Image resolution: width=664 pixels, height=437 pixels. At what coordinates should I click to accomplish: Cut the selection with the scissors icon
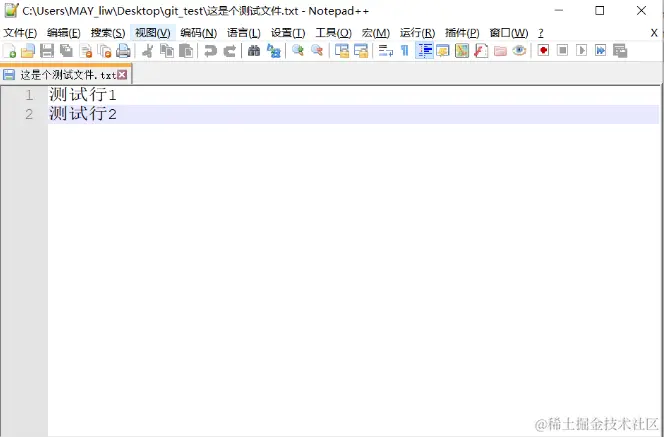pos(147,51)
